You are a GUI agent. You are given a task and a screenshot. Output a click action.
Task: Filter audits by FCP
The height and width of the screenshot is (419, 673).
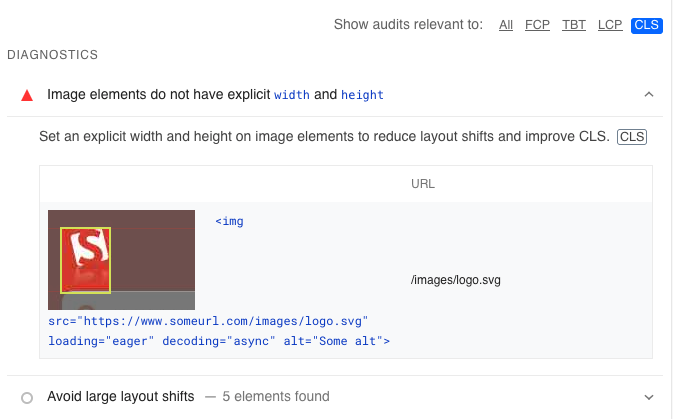537,25
